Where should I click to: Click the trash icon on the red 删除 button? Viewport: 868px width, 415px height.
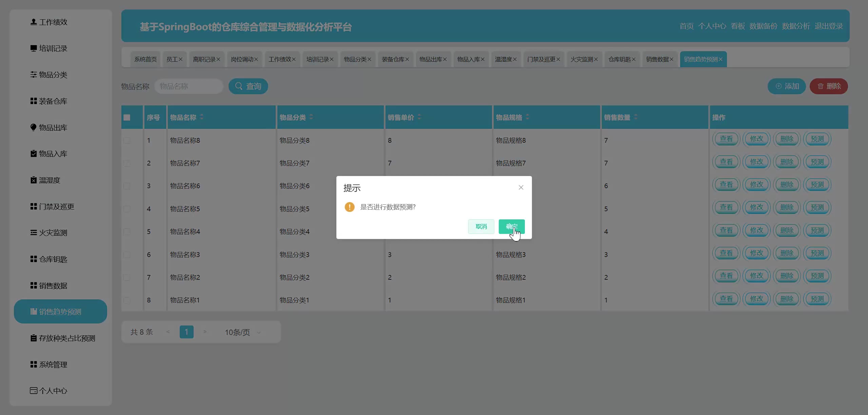tap(821, 86)
